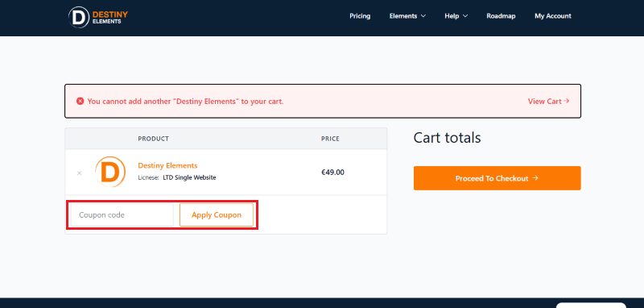This screenshot has height=308, width=644.
Task: Click the PRODUCT column header
Action: (153, 139)
